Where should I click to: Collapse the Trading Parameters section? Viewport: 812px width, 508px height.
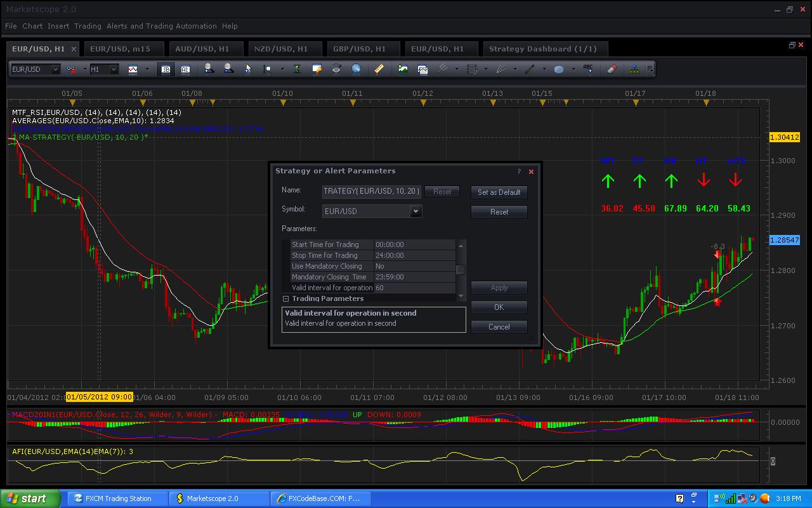tap(286, 298)
